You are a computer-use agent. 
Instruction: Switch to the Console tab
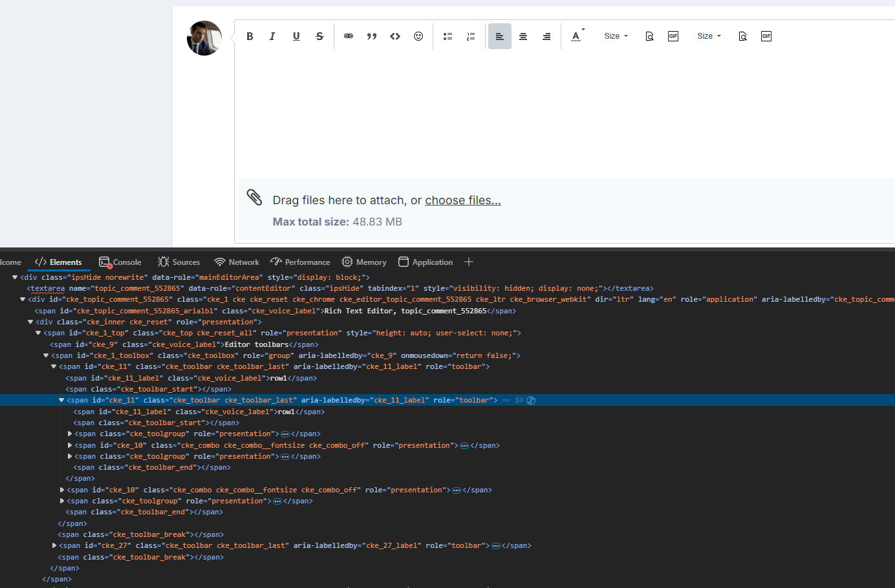coord(120,262)
